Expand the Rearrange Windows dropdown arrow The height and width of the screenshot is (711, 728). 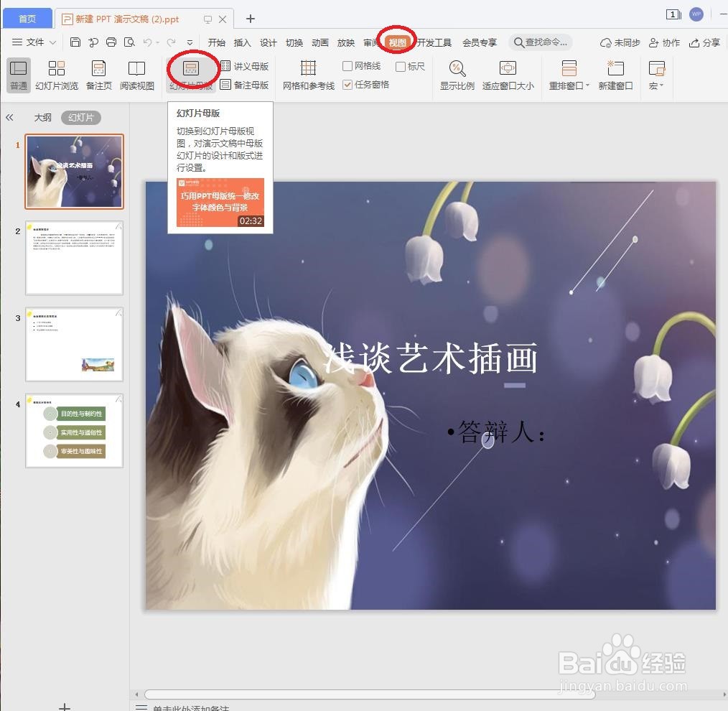coord(587,85)
